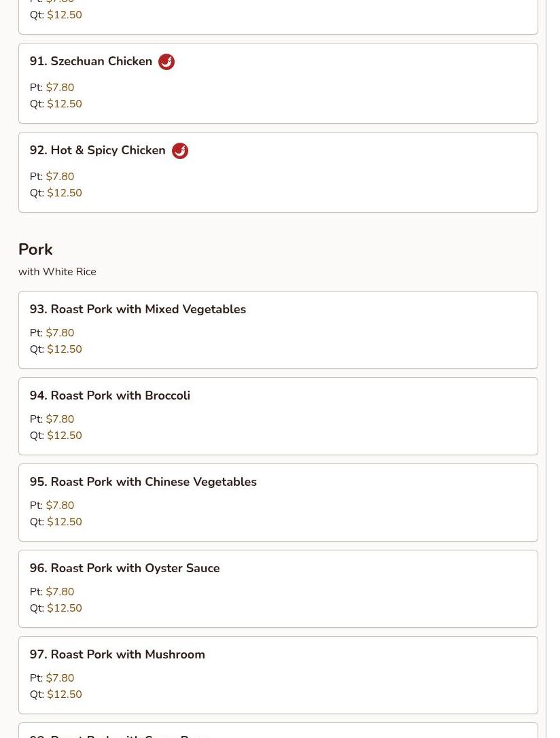Click the "with White Rice" subtitle text
The height and width of the screenshot is (738, 560).
point(57,272)
